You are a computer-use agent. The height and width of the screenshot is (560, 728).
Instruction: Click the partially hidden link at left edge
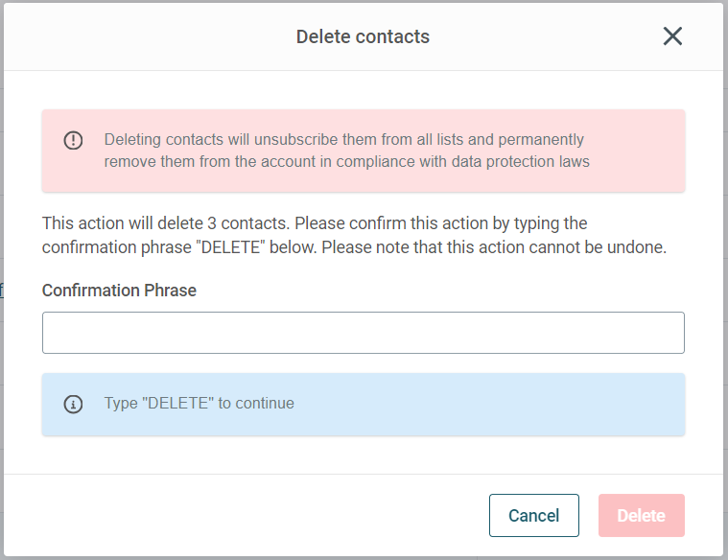pos(1,291)
